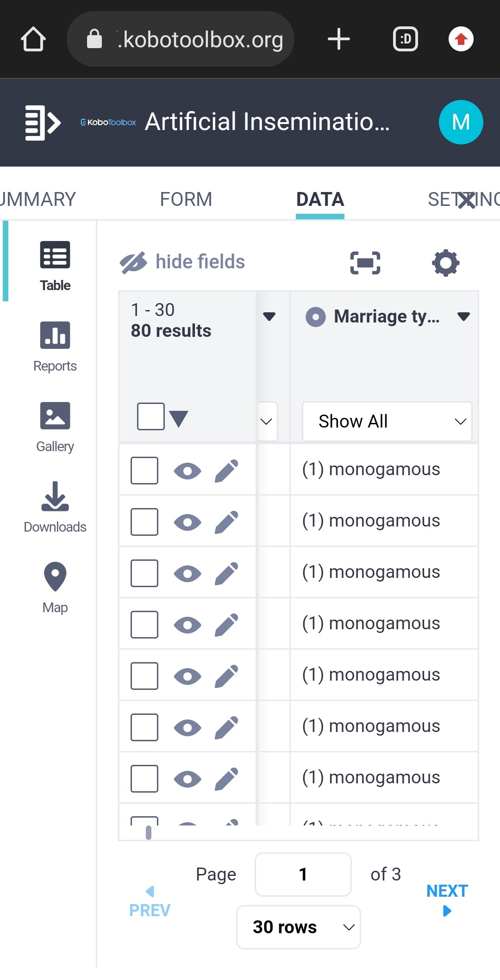500x980 pixels.
Task: Edit the first submission with pencil icon
Action: coord(226,471)
